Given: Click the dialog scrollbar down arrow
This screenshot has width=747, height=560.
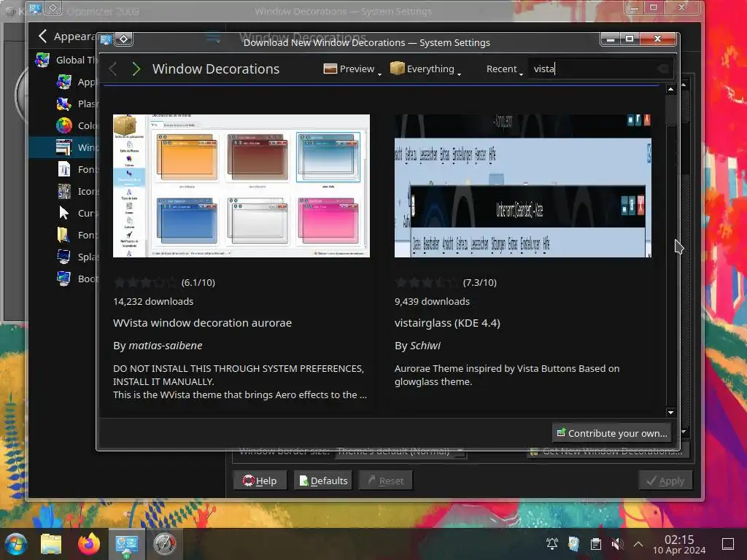Looking at the screenshot, I should click(671, 413).
